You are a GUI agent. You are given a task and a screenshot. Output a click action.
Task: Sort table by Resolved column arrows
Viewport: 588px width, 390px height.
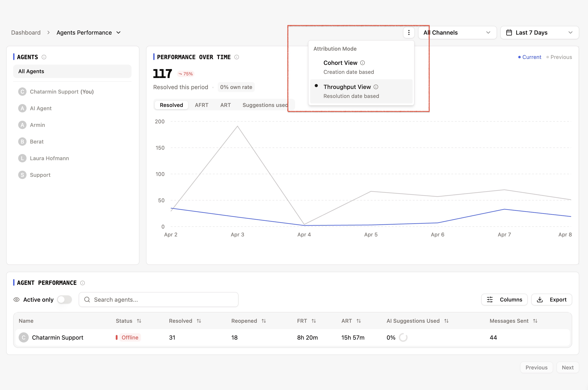click(199, 321)
